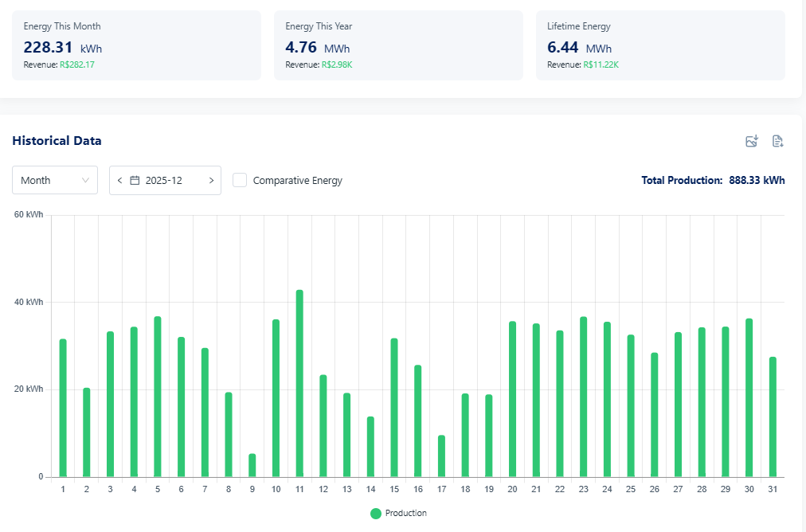Click the 60 kWh axis label

29,214
